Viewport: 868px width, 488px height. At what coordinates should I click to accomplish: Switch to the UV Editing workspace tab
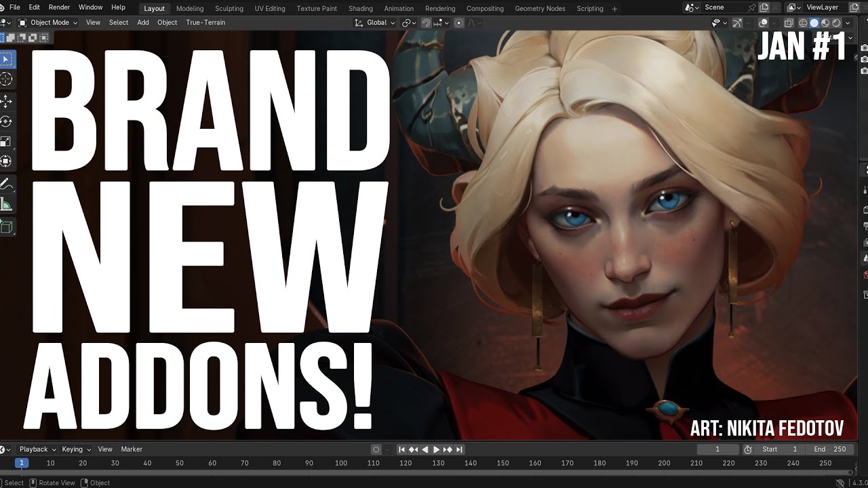[x=270, y=9]
